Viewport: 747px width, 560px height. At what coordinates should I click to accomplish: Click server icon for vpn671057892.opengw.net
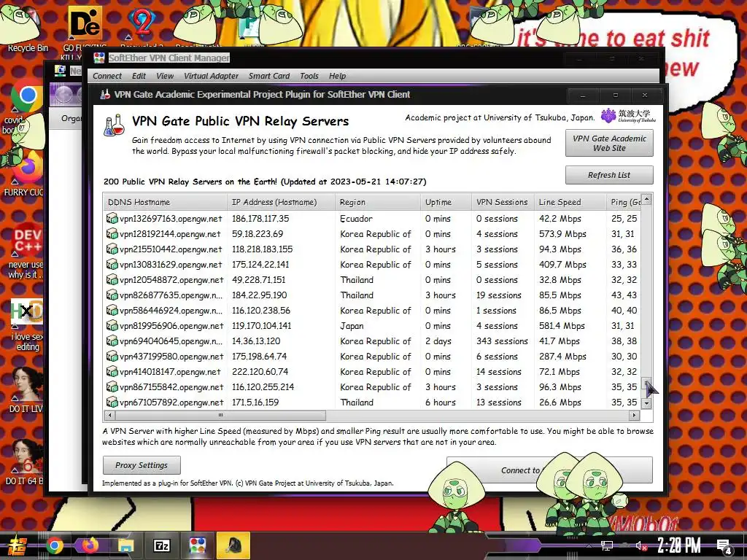[x=112, y=402]
